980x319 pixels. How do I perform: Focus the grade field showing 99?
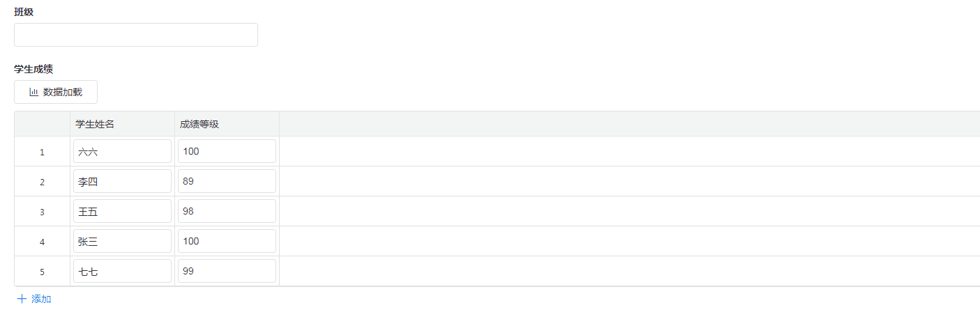pyautogui.click(x=227, y=271)
